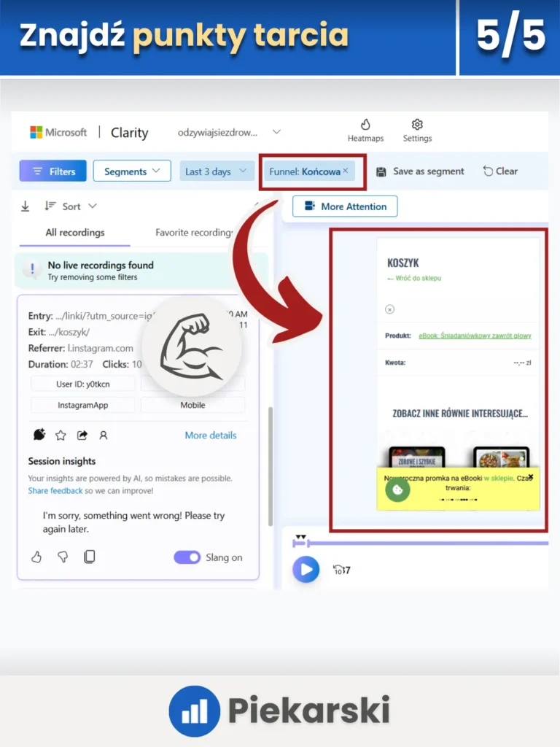The image size is (560, 747).
Task: Click the left ebook thumbnail in preview
Action: tap(416, 457)
